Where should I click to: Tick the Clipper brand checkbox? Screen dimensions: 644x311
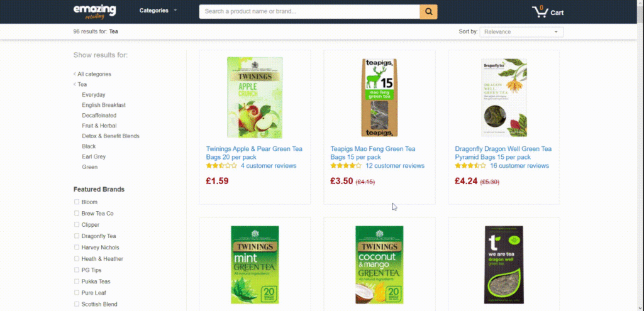point(76,224)
